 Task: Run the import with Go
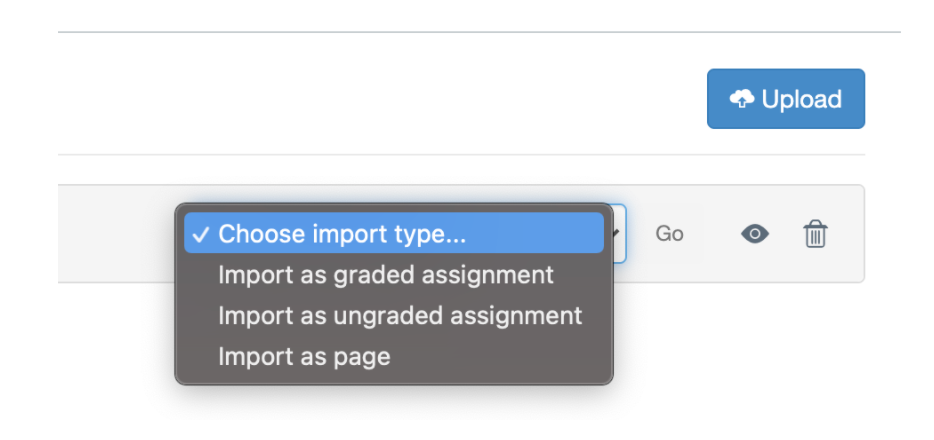coord(669,234)
